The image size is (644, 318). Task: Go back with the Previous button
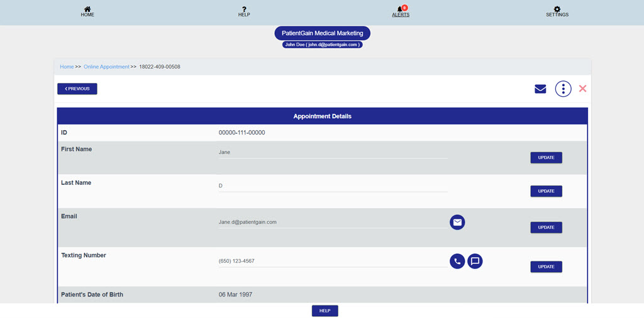pyautogui.click(x=77, y=89)
